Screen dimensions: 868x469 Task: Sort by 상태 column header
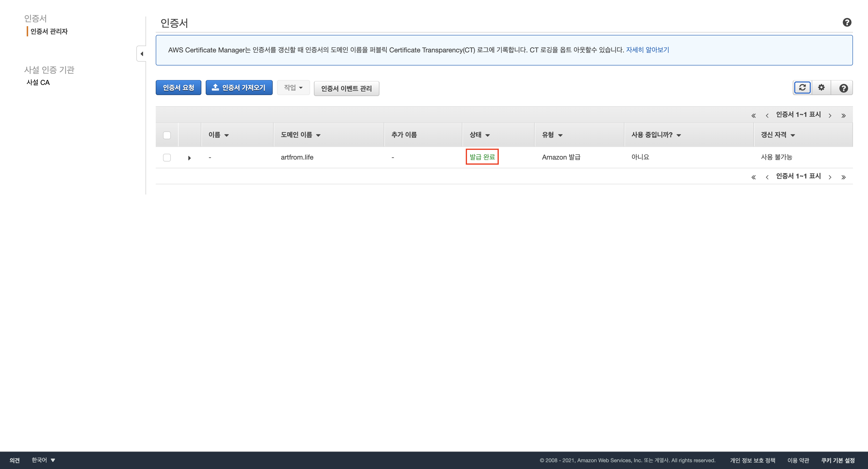click(479, 135)
